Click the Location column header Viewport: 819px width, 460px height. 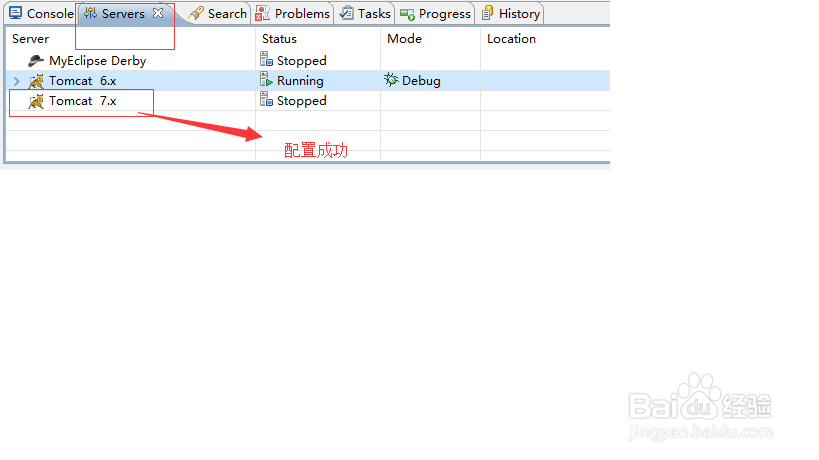click(511, 39)
